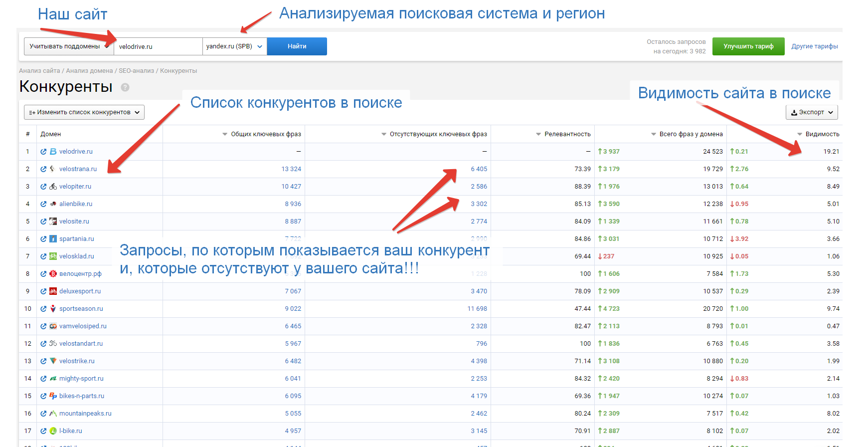Sort by Общих ключевых фраз column

[x=261, y=134]
